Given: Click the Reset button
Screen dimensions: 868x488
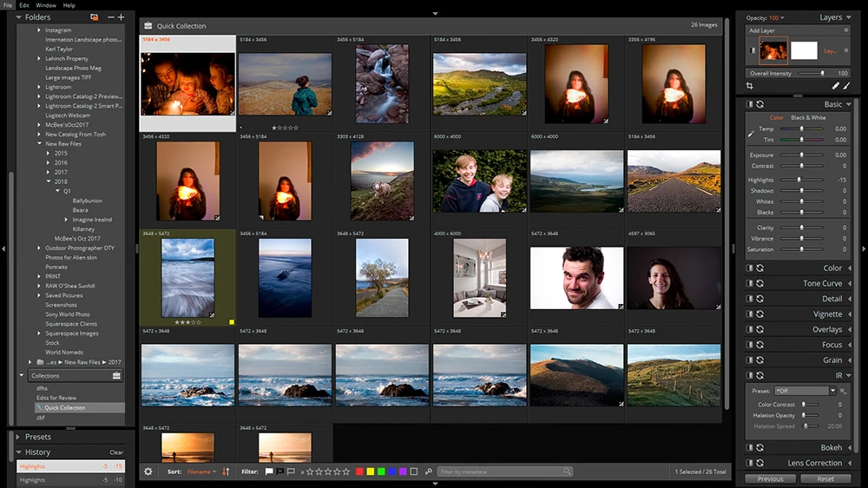Looking at the screenshot, I should [825, 479].
